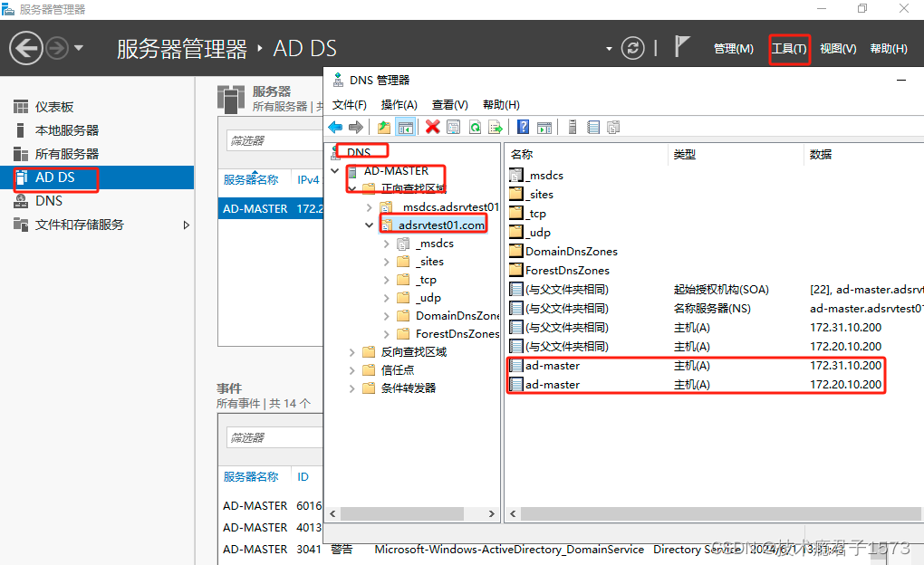The image size is (924, 565).
Task: Click the multiple-documents icon in DNS toolbar
Action: pos(613,127)
